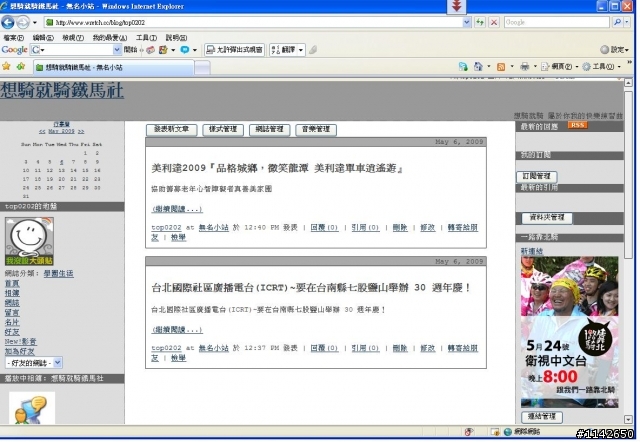Click the 允許彈出式視窗 popup button
Screen dimensions: 640x442
[234, 50]
